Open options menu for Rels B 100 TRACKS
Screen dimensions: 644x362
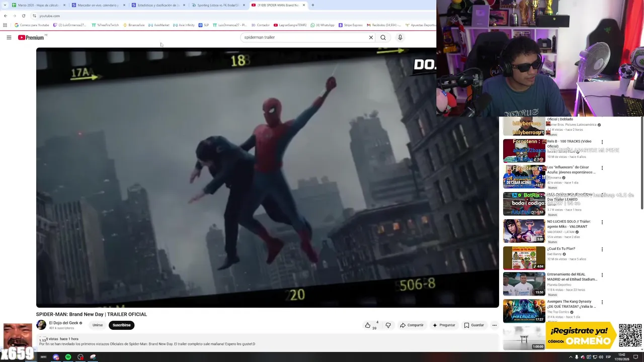602,142
